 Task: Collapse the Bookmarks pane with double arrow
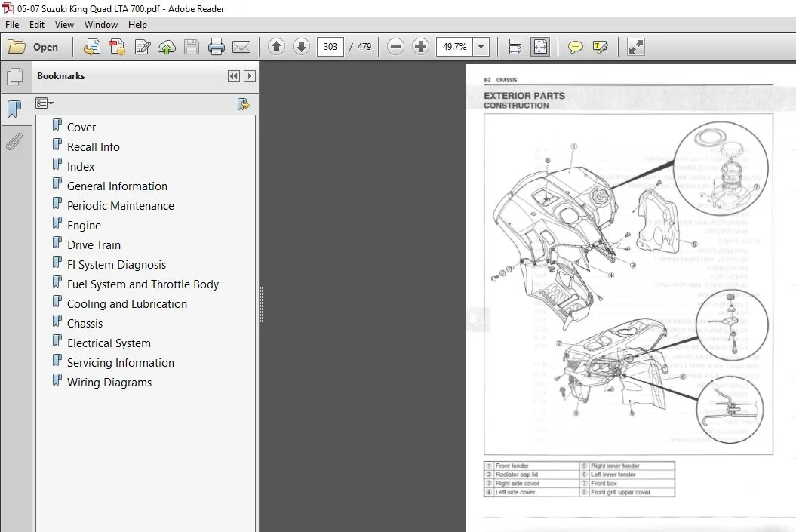pyautogui.click(x=234, y=76)
